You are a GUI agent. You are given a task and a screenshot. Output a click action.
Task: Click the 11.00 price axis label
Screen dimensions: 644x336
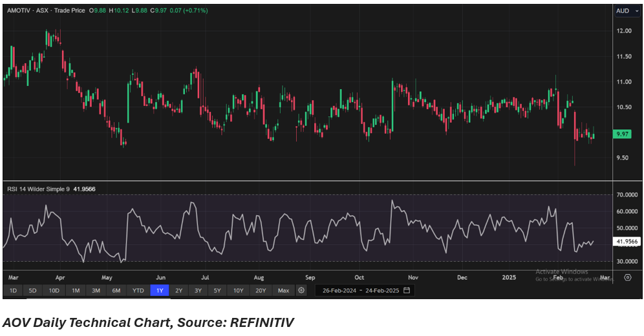tap(624, 82)
